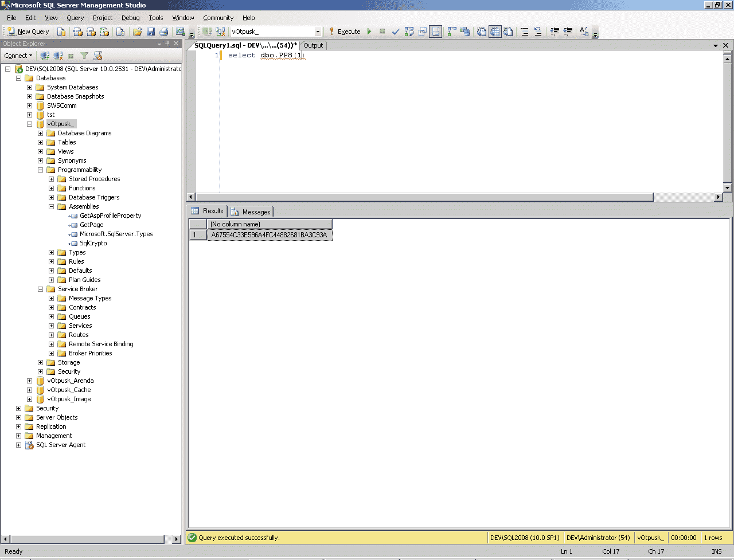This screenshot has width=734, height=560.
Task: Open the Community menu
Action: pyautogui.click(x=218, y=18)
